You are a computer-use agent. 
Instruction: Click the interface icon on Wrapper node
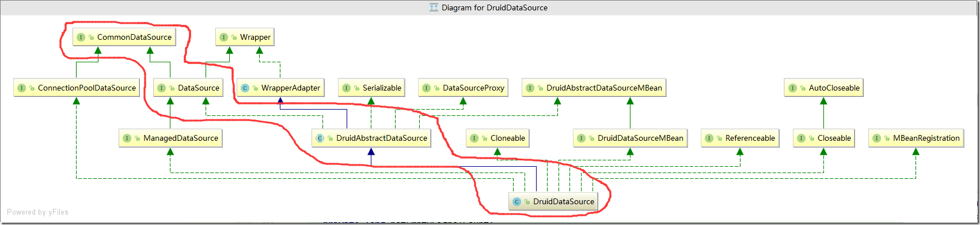(224, 37)
